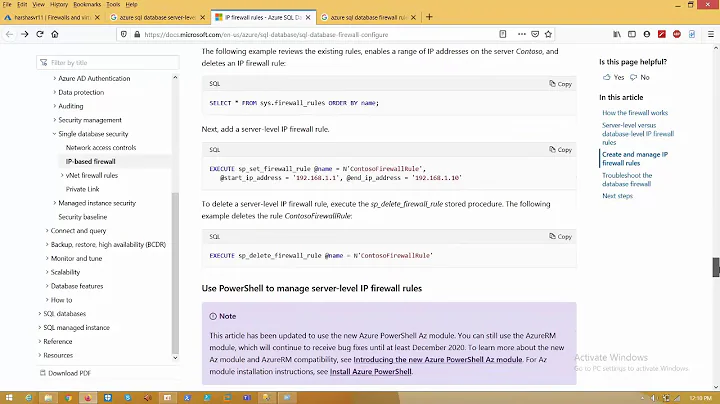This screenshot has height=404, width=720.
Task: Copy the sp_delete_firewall_rule SQL snippet
Action: 561,236
